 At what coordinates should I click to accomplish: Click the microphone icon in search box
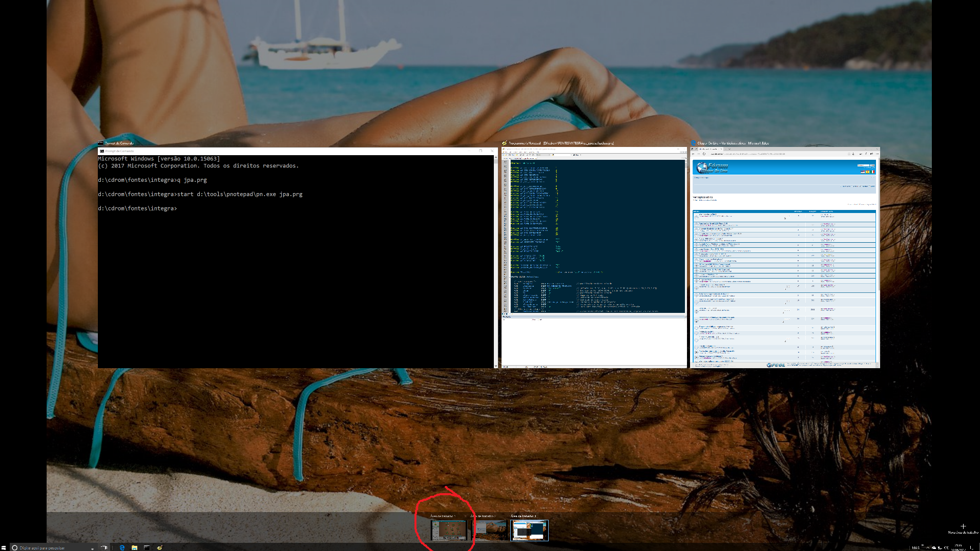tap(92, 548)
